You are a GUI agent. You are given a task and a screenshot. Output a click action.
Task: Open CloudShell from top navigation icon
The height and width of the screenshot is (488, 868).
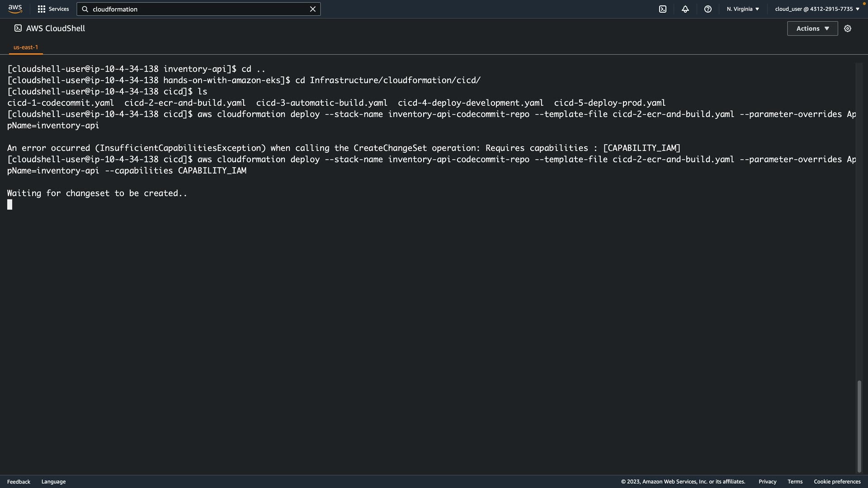(x=663, y=9)
